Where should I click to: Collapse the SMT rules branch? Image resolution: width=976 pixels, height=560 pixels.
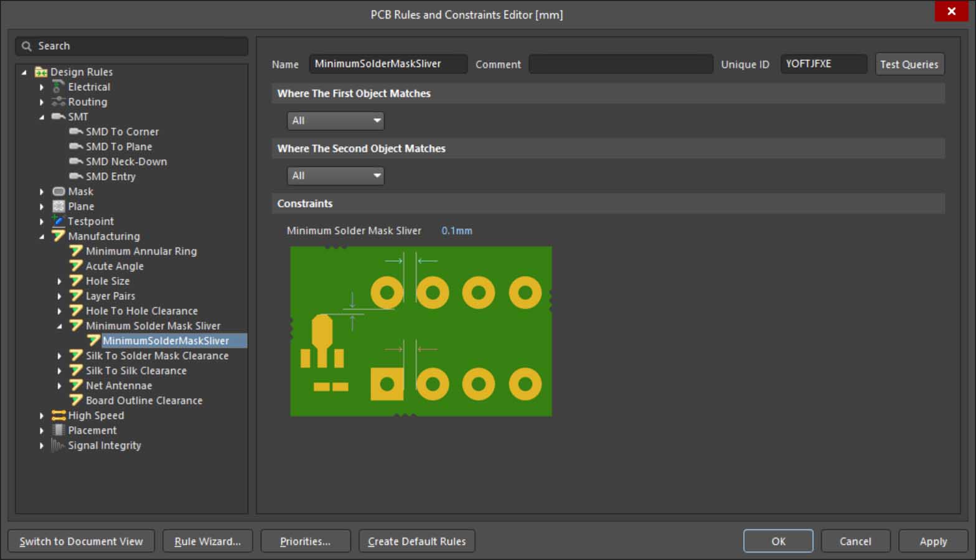(42, 117)
